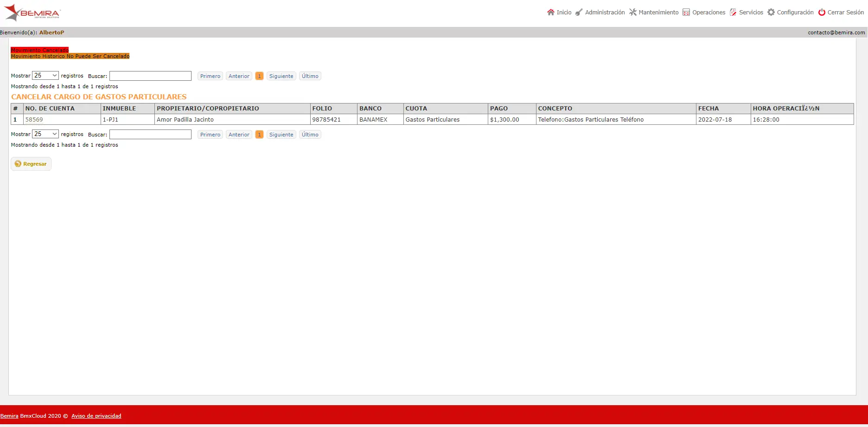The image size is (868, 427).
Task: Click Anterior in the top pager
Action: [x=239, y=76]
